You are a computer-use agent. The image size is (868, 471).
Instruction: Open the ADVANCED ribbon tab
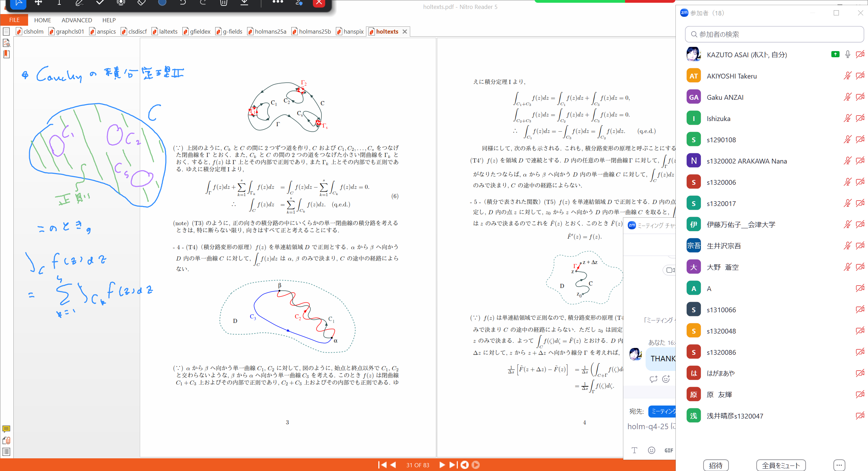tap(77, 20)
